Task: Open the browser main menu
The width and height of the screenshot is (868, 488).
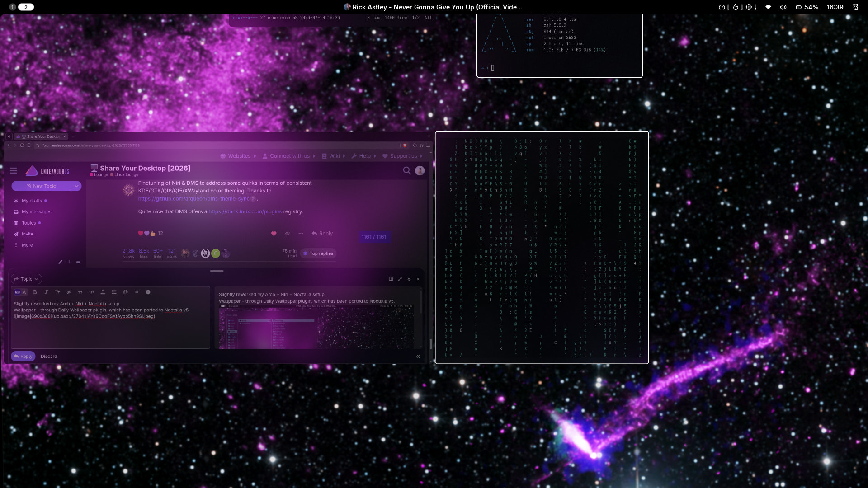Action: coord(428,145)
